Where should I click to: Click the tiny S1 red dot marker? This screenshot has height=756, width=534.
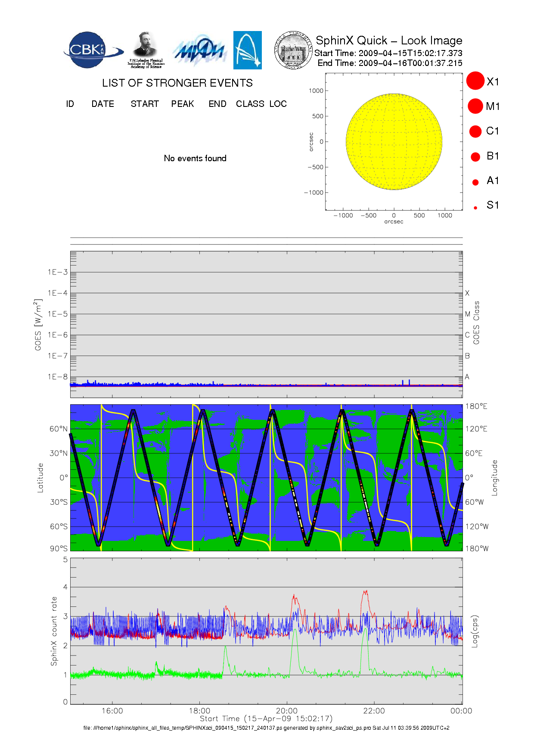click(475, 208)
